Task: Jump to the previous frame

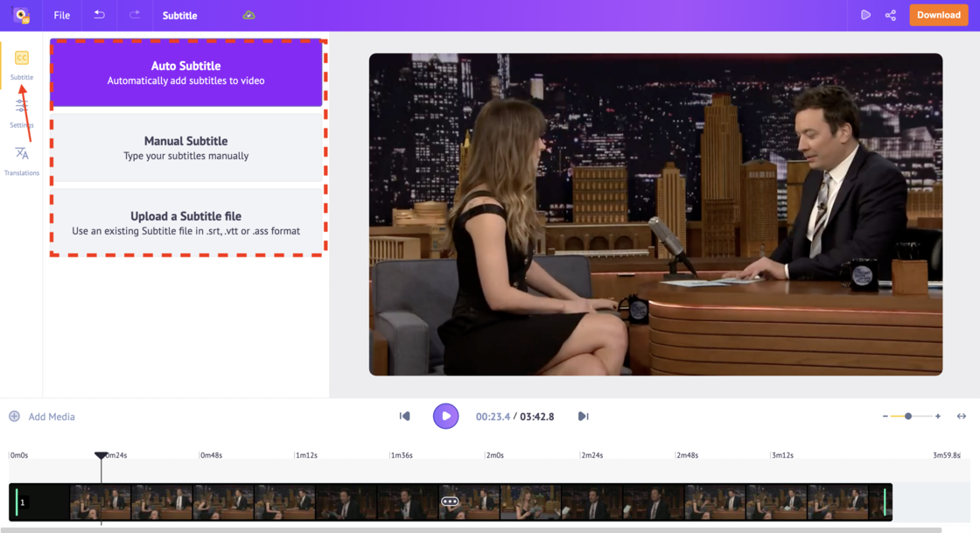Action: tap(404, 416)
